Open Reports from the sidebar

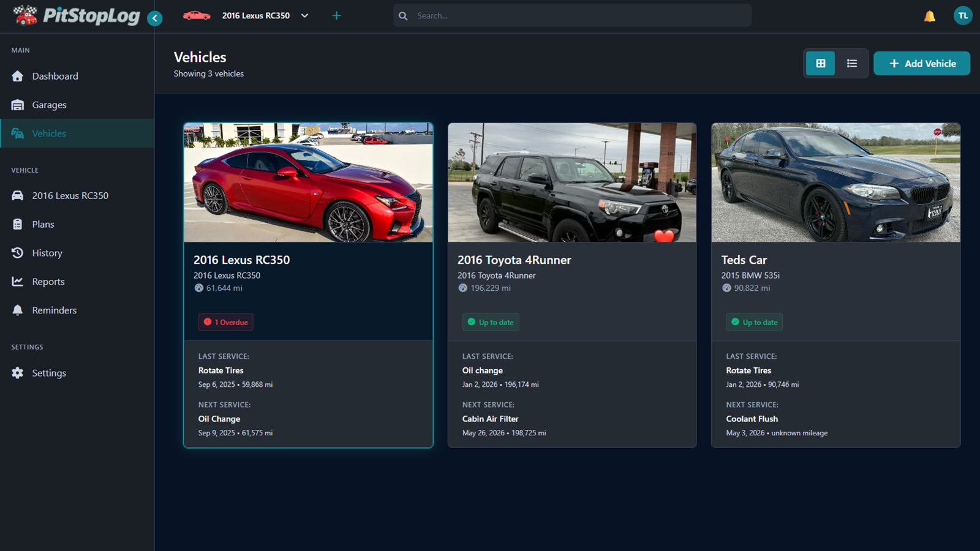coord(48,281)
